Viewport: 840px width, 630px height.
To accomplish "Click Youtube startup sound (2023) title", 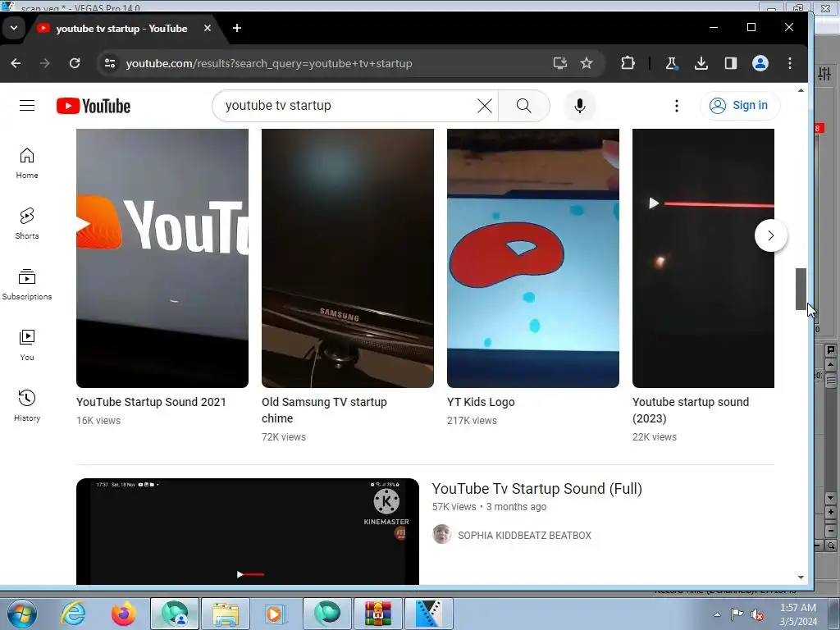I will tap(691, 410).
